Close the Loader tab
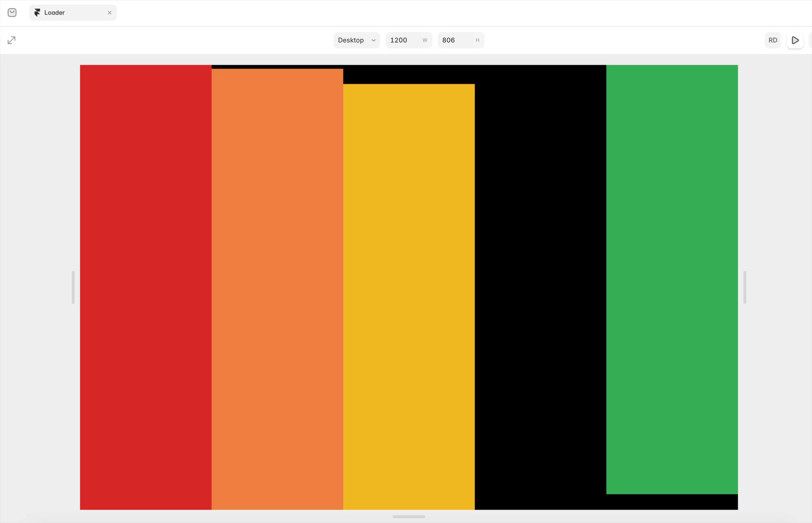Viewport: 812px width, 523px height. [x=110, y=13]
